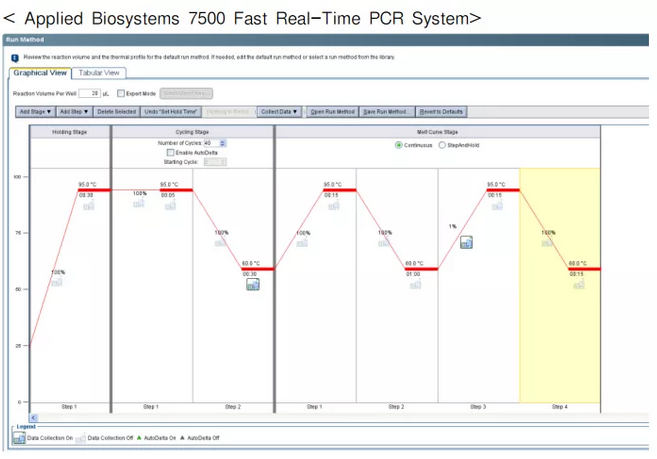The width and height of the screenshot is (657, 459).
Task: Open the Add Stage dropdown
Action: point(35,112)
